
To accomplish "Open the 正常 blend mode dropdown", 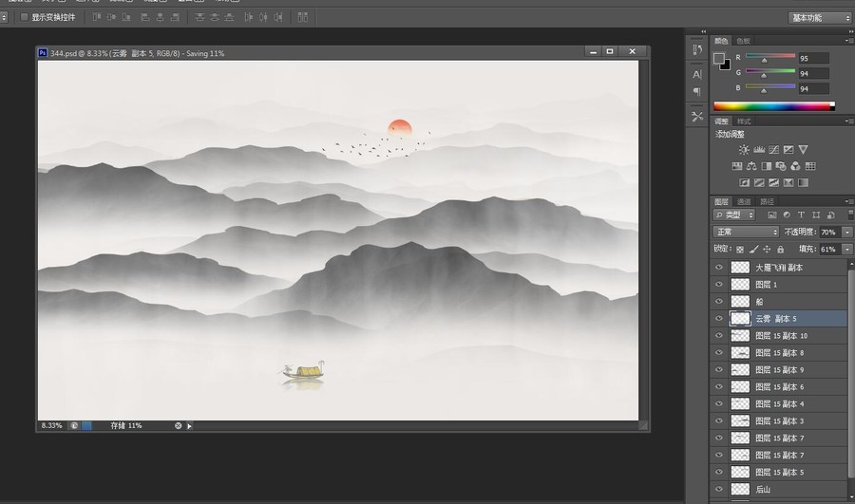I will click(x=746, y=233).
